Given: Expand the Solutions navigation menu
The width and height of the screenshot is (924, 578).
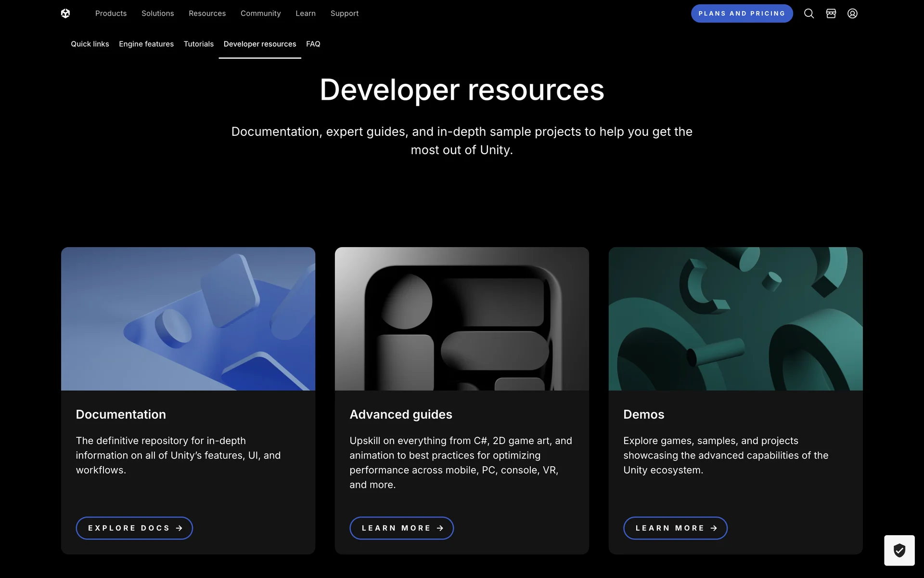Looking at the screenshot, I should 157,13.
